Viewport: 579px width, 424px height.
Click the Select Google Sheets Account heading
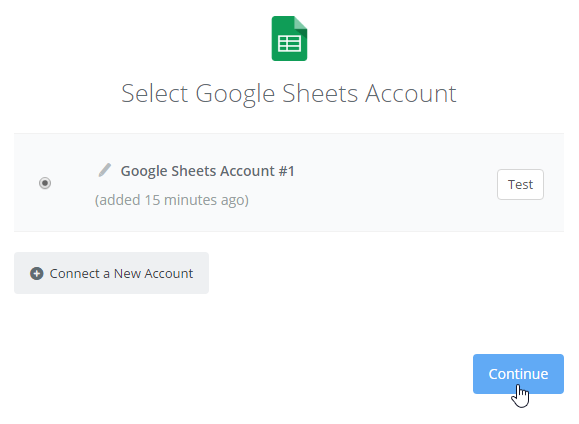pos(289,94)
